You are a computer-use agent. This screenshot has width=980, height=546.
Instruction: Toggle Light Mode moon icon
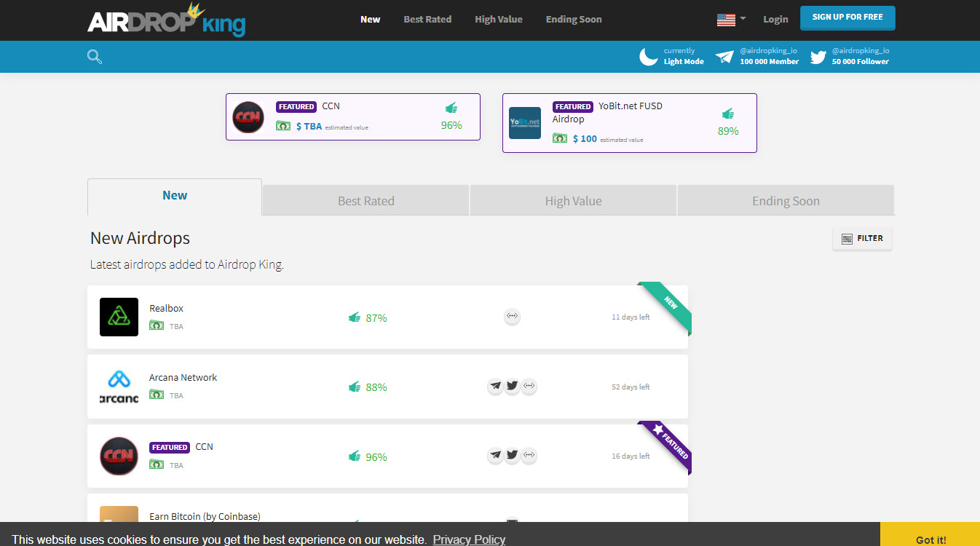point(649,57)
